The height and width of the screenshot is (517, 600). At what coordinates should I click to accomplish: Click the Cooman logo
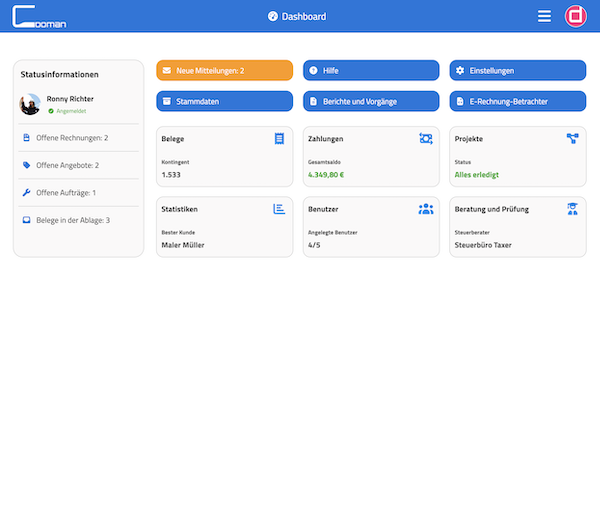(x=39, y=16)
